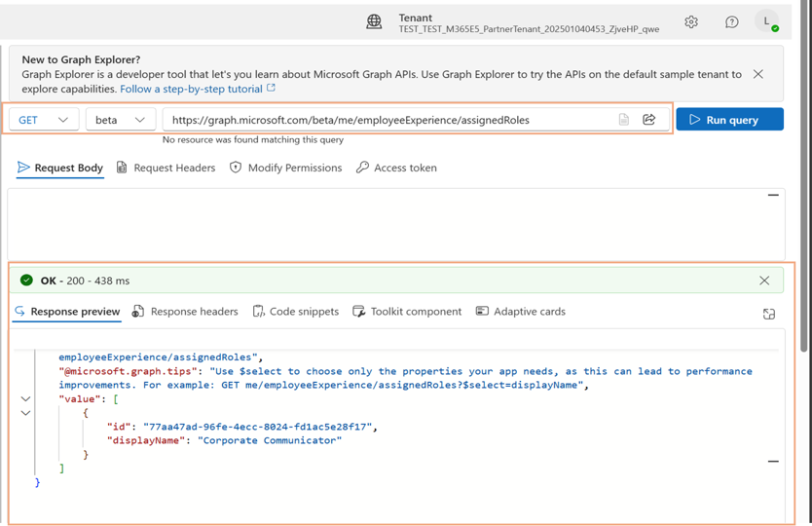Open the Code snippets tab
Viewport: 812px width, 526px height.
pos(296,312)
